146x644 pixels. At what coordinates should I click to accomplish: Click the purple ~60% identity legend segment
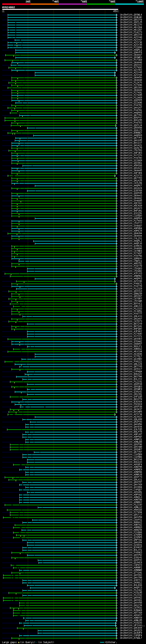tap(73, 4)
